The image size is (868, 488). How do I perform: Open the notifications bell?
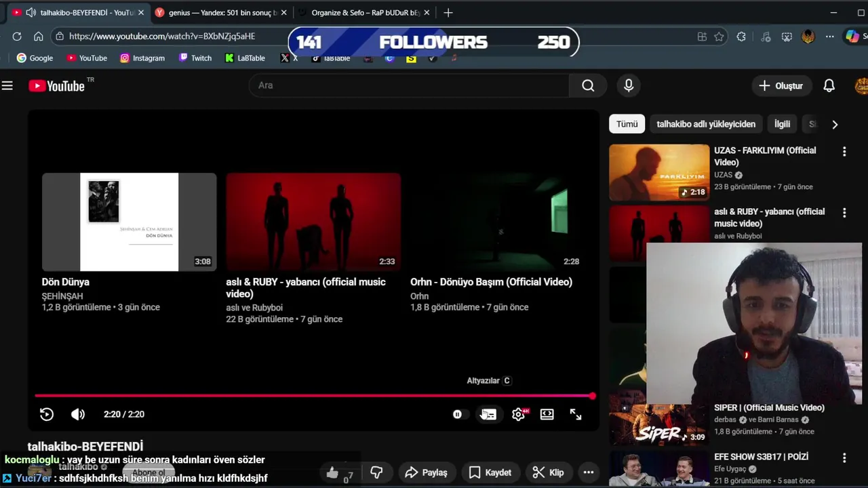point(829,85)
